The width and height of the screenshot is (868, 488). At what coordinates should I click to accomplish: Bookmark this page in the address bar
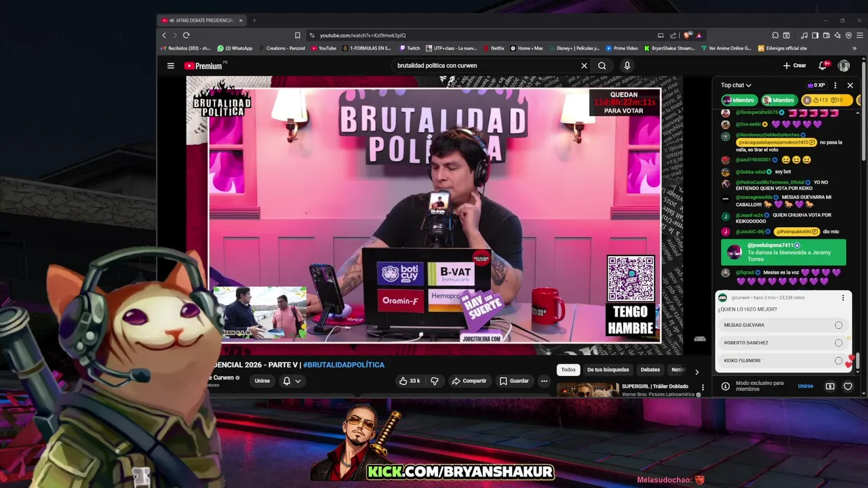point(297,35)
